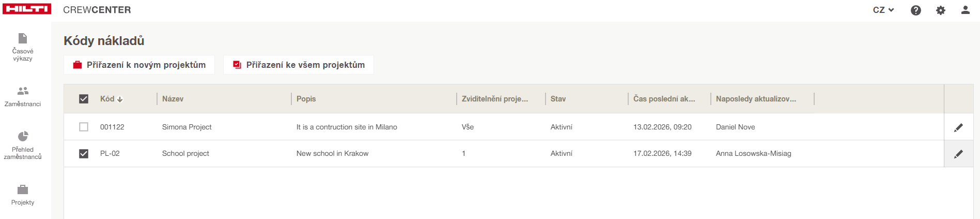The width and height of the screenshot is (980, 219).
Task: Open Časové výkazy in the sidebar
Action: click(23, 47)
